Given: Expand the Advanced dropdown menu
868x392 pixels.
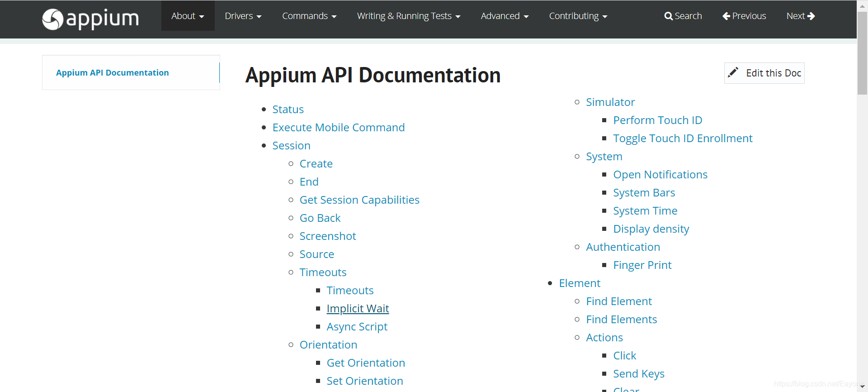Looking at the screenshot, I should tap(505, 16).
